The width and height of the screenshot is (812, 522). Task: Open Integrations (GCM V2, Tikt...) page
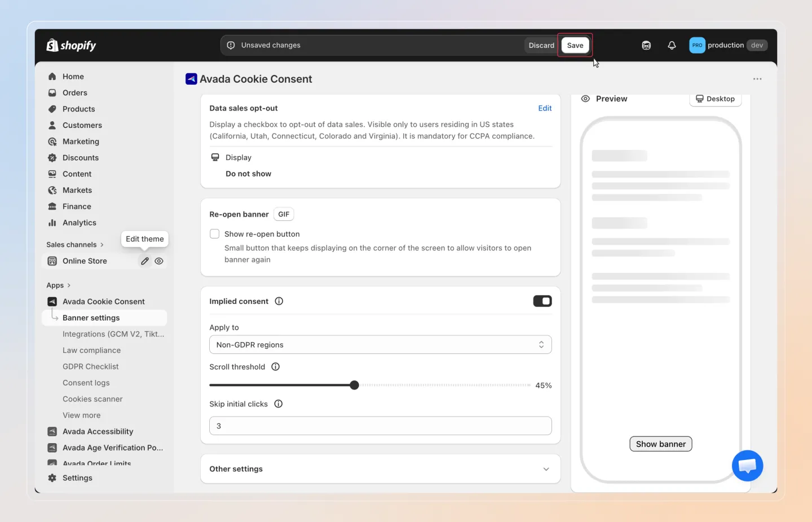113,334
